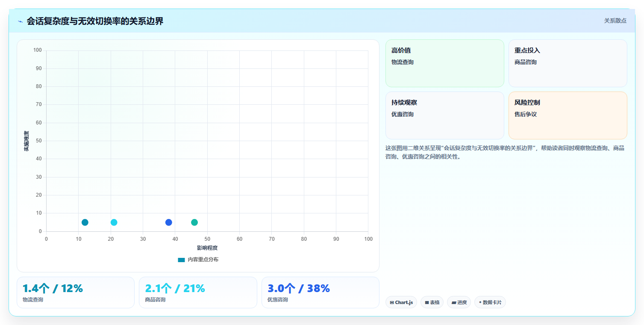Viewport: 644px width, 325px height.
Task: Toggle the 内容重点分布 legend swatch
Action: [x=181, y=260]
